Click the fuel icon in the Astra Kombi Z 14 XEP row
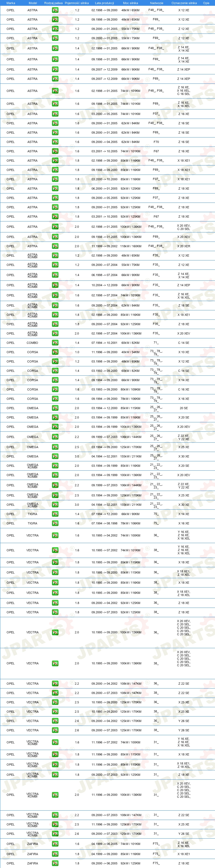 [55, 285]
